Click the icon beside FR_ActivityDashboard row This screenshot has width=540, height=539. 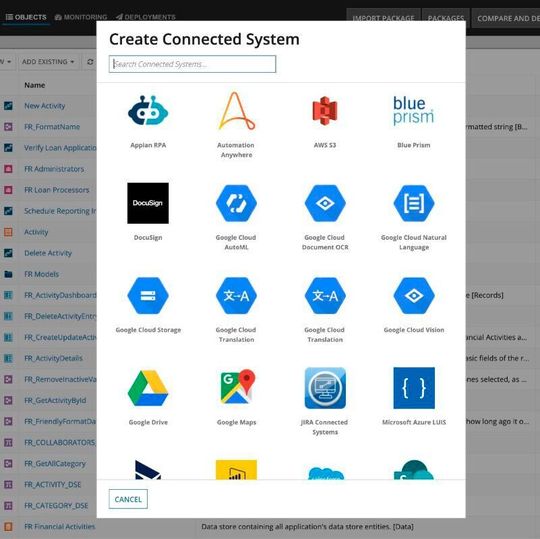(8, 295)
